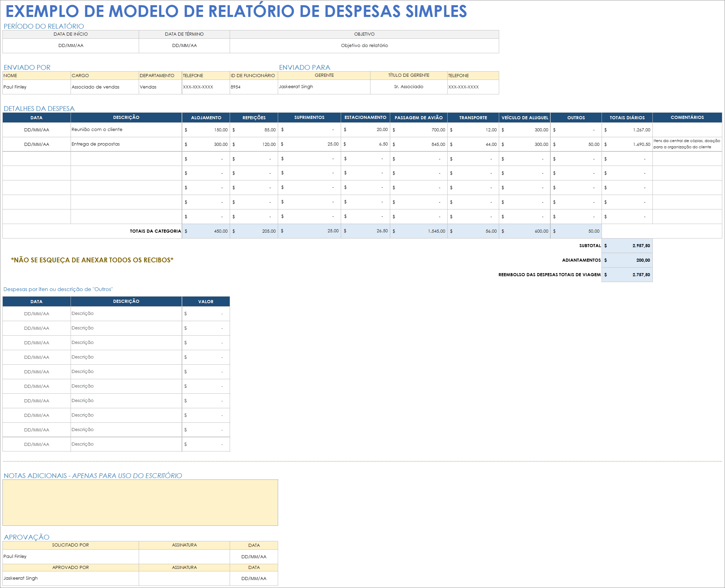This screenshot has width=725, height=588.
Task: Click estacionamento value 6,50
Action: click(365, 144)
